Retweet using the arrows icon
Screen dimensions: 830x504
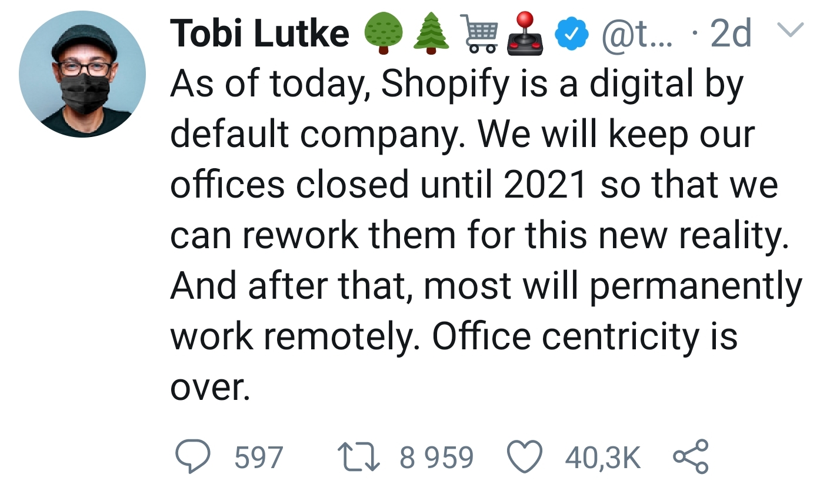358,458
